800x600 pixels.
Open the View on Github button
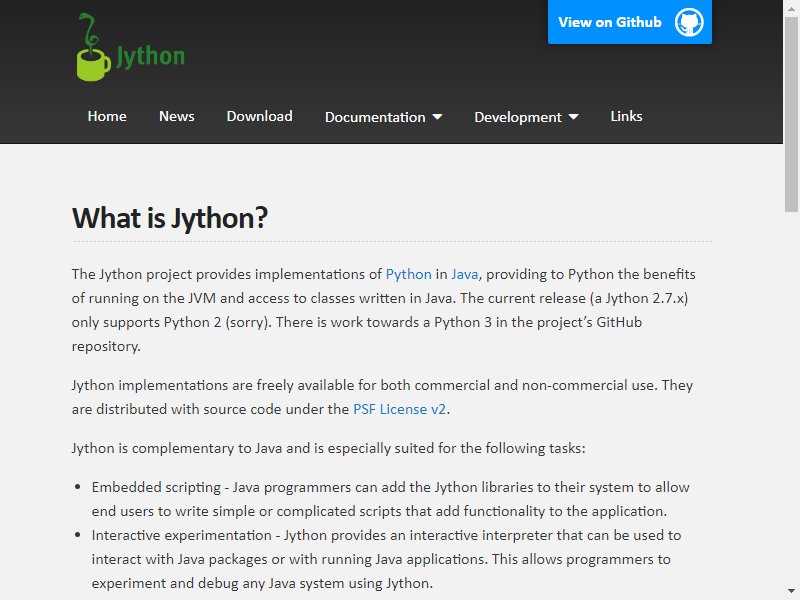(x=630, y=22)
